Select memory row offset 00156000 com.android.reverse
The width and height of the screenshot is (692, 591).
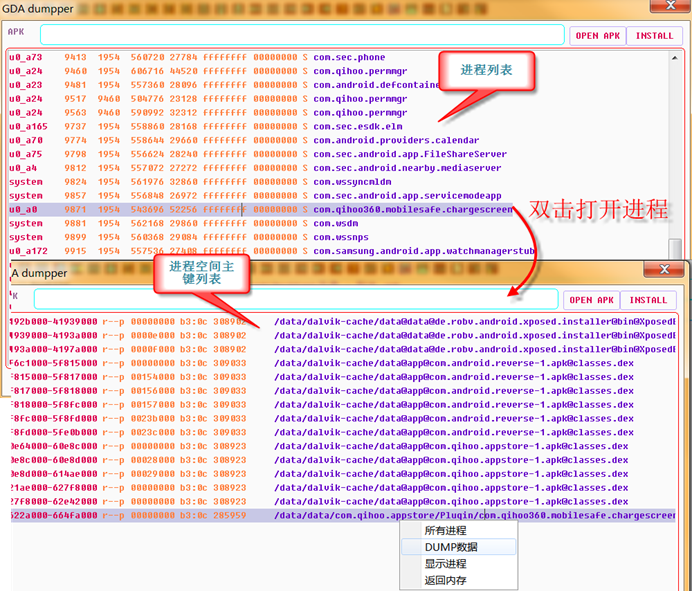click(x=343, y=391)
